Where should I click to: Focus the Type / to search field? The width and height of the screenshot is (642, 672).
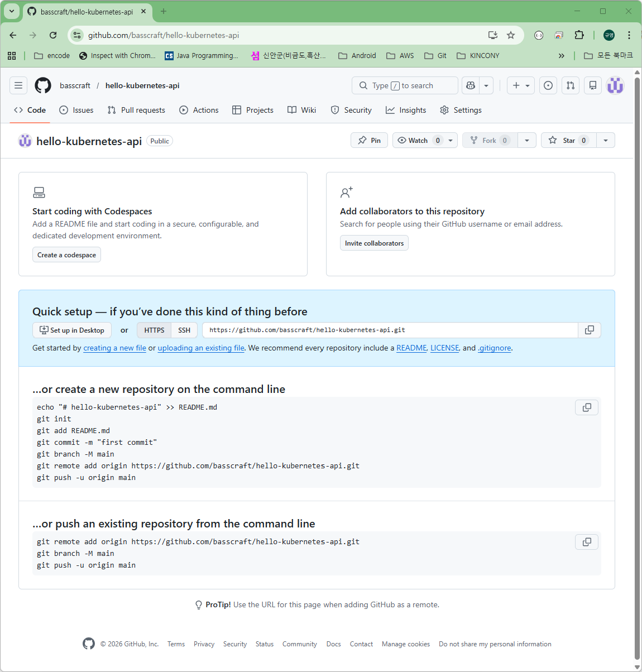click(x=405, y=85)
